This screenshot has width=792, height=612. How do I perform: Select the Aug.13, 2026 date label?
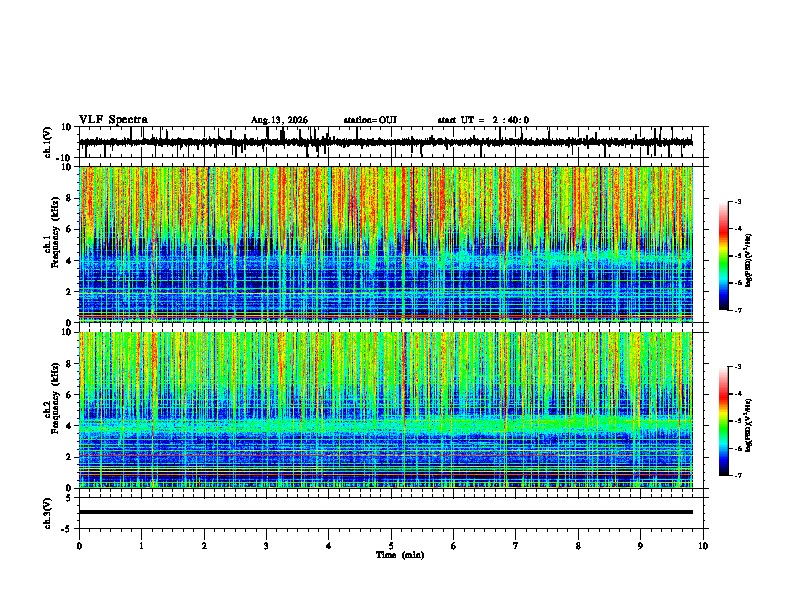[279, 120]
